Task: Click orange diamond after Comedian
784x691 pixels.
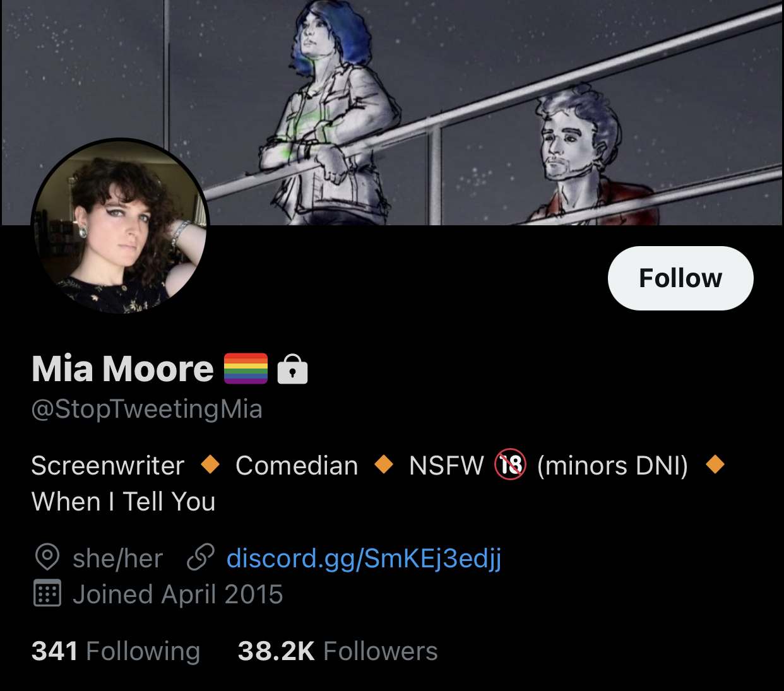Action: click(x=384, y=465)
